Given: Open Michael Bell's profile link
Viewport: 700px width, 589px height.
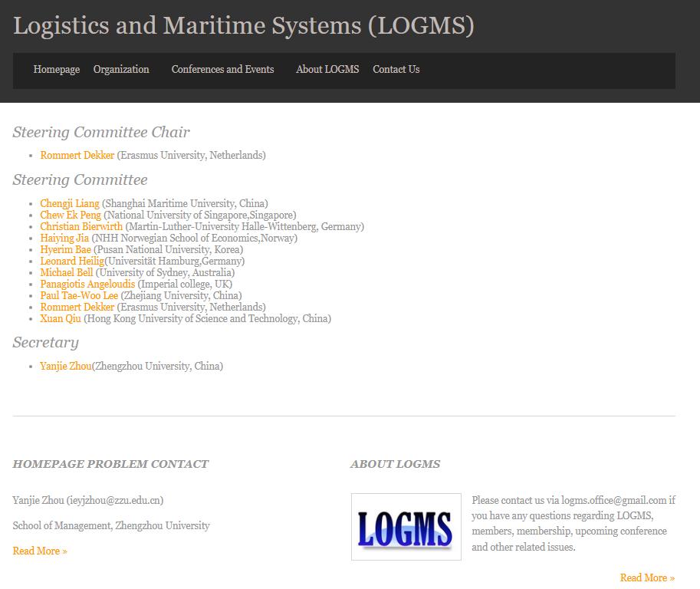Looking at the screenshot, I should [x=67, y=273].
